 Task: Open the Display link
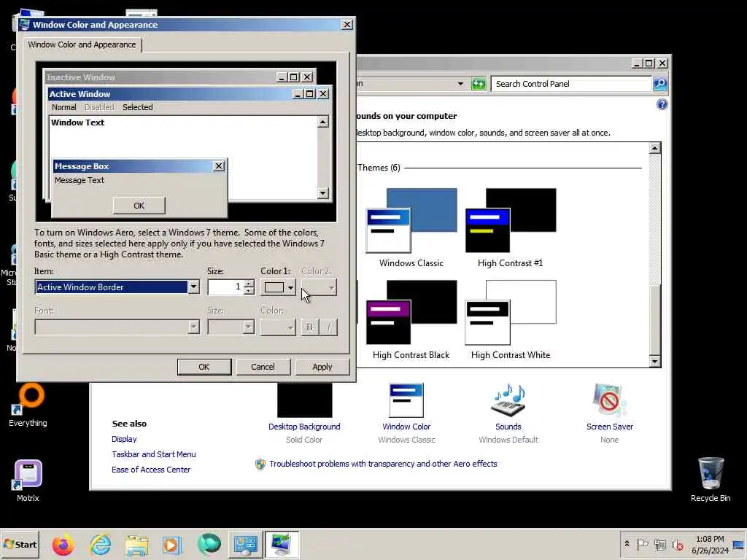(x=124, y=439)
